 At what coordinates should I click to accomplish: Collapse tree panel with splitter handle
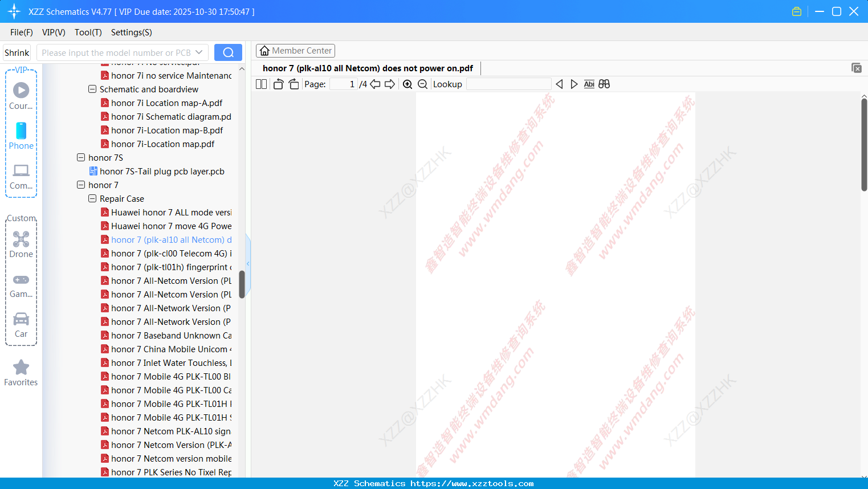pyautogui.click(x=248, y=264)
